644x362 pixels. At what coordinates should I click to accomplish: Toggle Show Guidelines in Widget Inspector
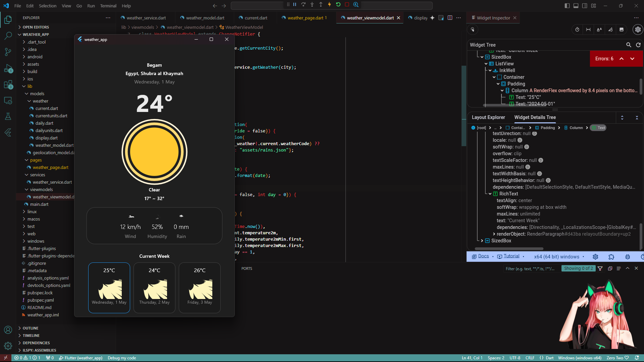click(588, 29)
